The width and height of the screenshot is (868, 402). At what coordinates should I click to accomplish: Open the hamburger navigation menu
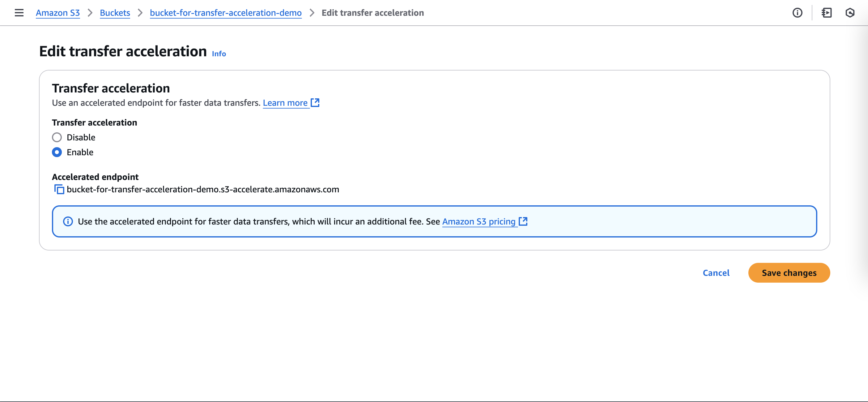pos(19,13)
